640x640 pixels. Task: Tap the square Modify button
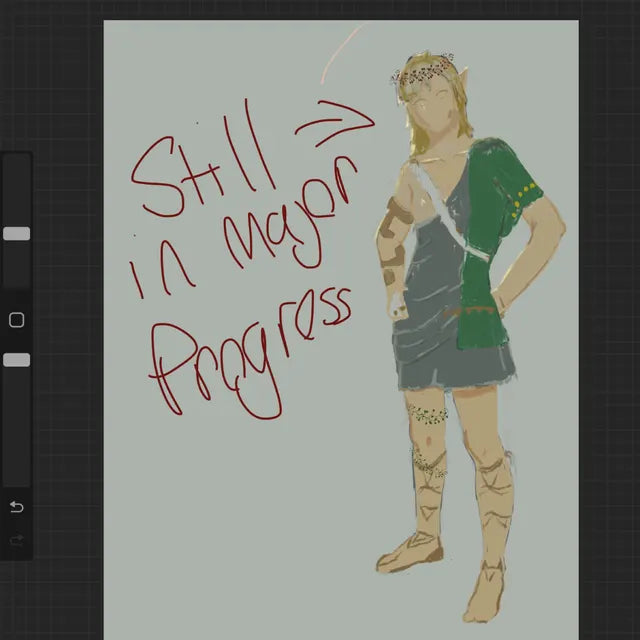[16, 320]
